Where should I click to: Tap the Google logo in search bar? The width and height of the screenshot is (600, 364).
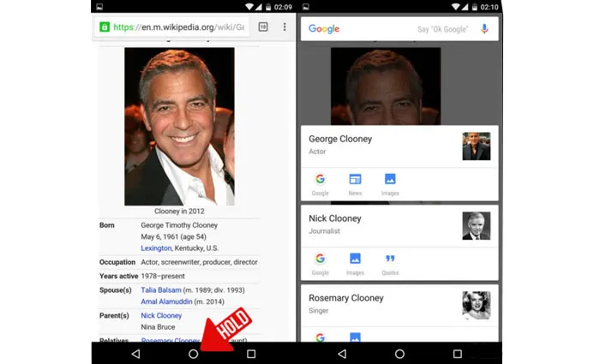[325, 29]
